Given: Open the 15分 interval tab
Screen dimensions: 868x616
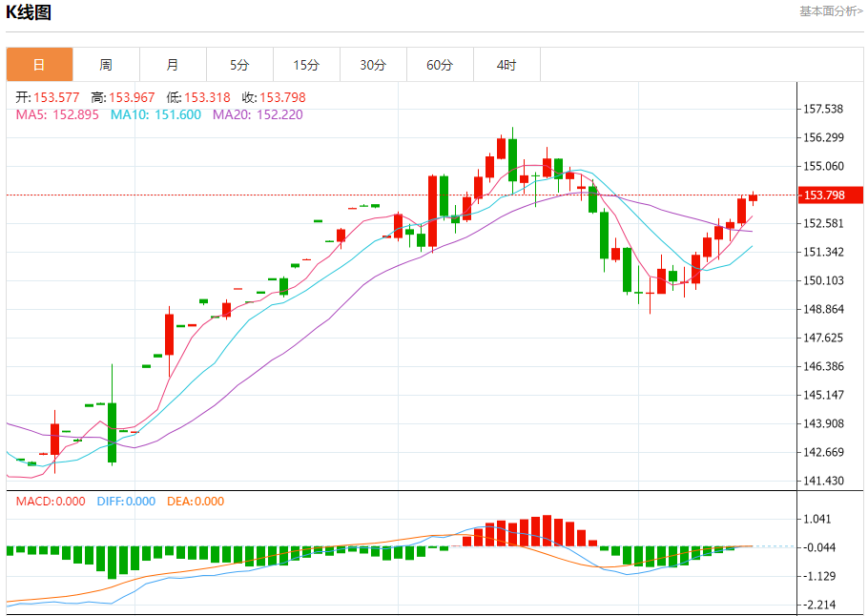Looking at the screenshot, I should tap(307, 65).
